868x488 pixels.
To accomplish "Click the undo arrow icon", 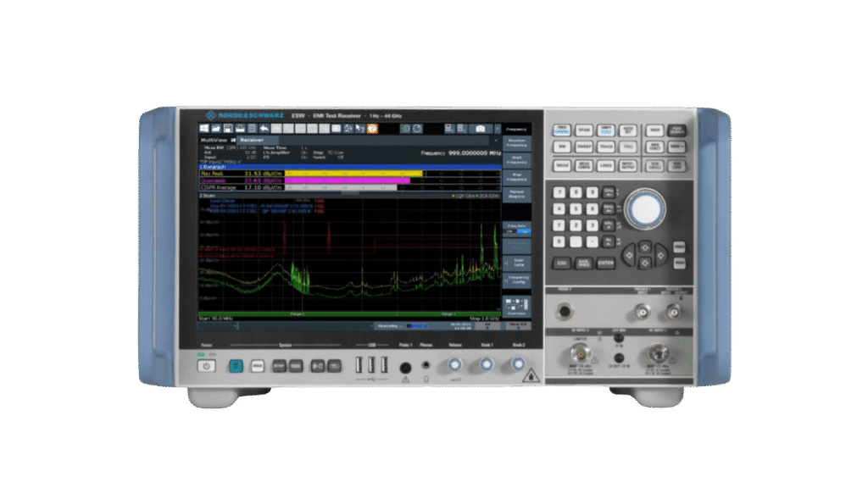I will 265,128.
